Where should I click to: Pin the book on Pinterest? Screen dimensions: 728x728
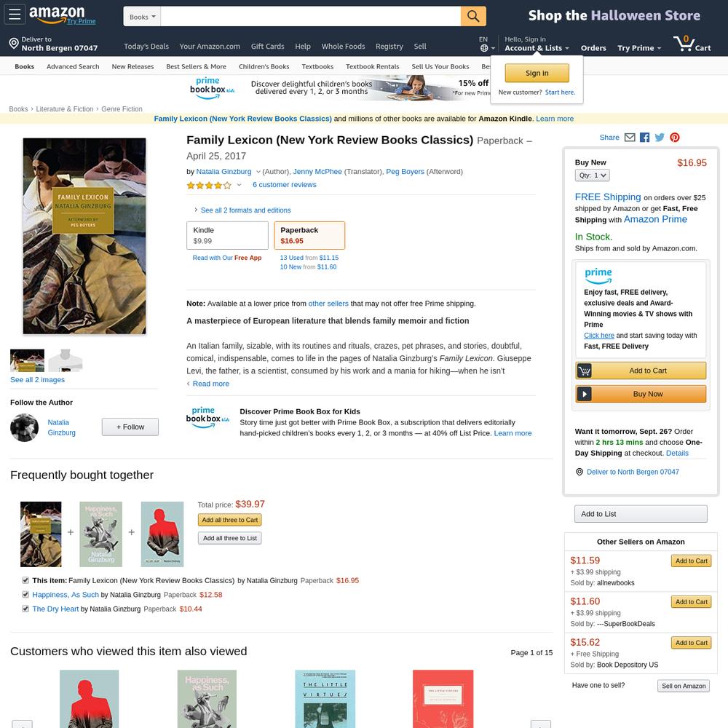[x=675, y=138]
